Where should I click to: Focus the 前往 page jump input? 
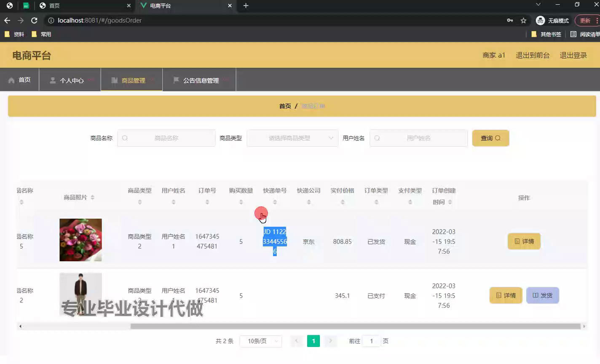tap(371, 341)
